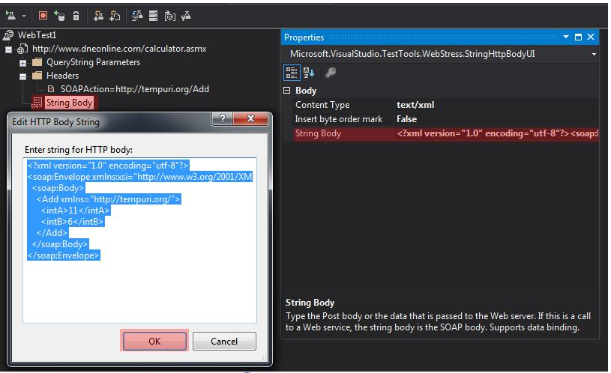Click the Property Pages wrench icon

coord(330,72)
